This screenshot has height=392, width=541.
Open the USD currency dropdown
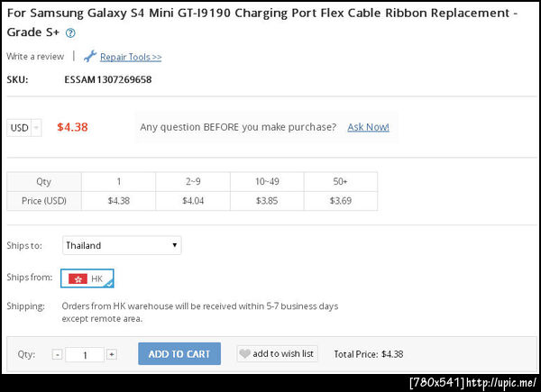[24, 128]
